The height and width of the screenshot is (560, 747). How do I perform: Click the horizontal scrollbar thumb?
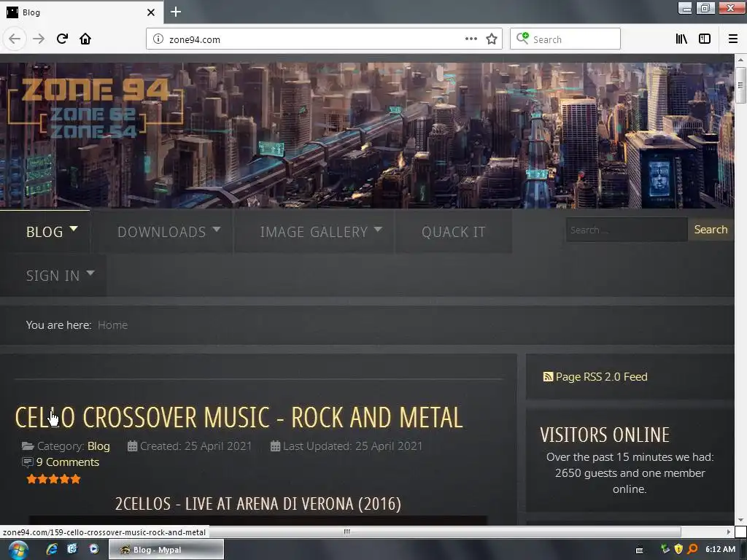click(x=347, y=532)
